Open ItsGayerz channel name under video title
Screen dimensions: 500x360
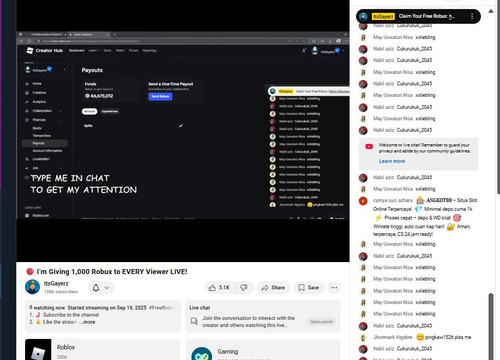[x=56, y=284]
